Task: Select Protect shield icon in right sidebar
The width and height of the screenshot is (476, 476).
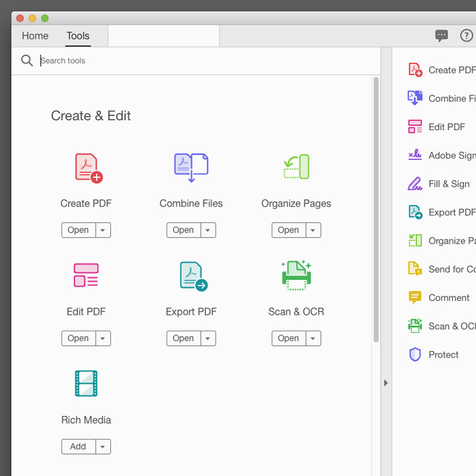Action: coord(415,354)
